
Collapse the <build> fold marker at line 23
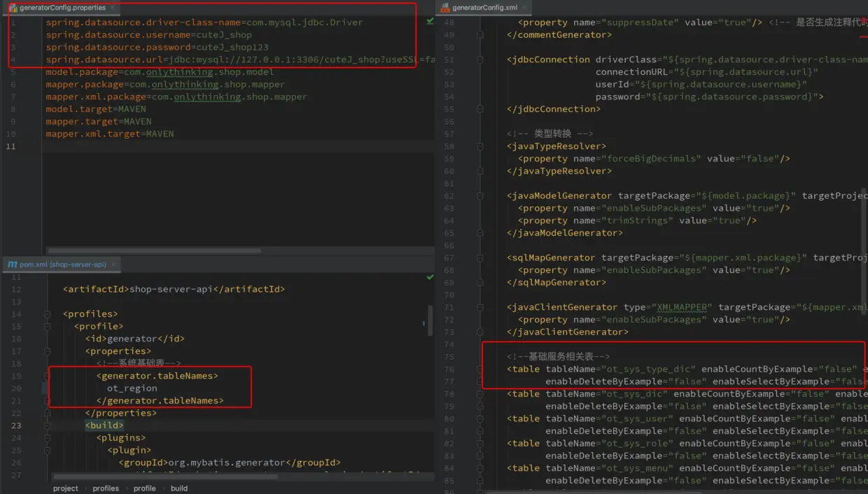click(x=47, y=425)
